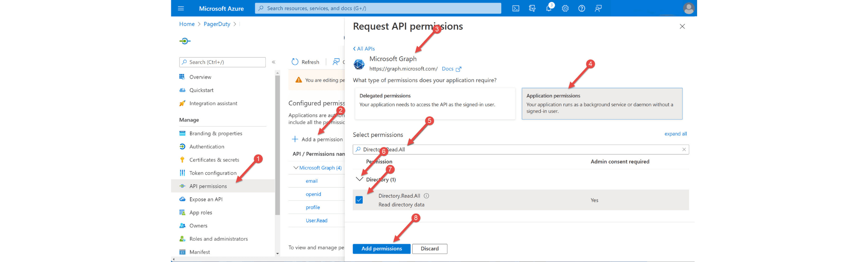Open the Feedback icon in top bar
Screen dimensions: 868x262
click(598, 8)
